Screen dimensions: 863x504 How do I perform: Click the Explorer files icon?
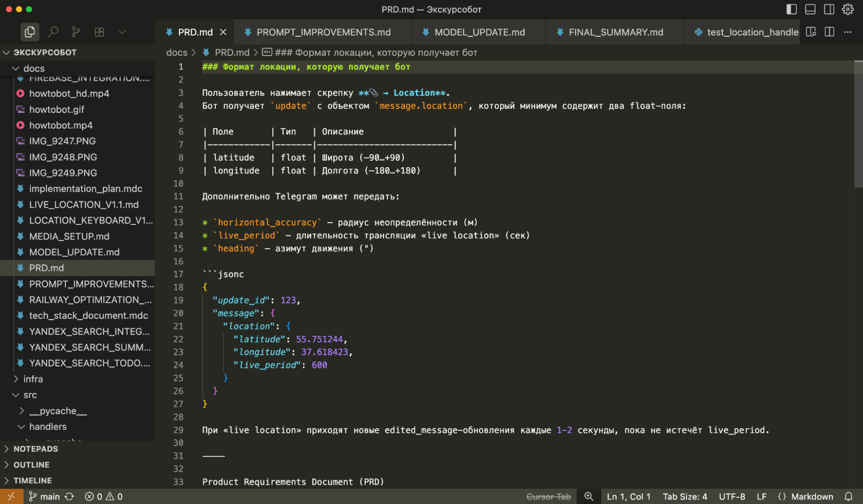click(30, 32)
